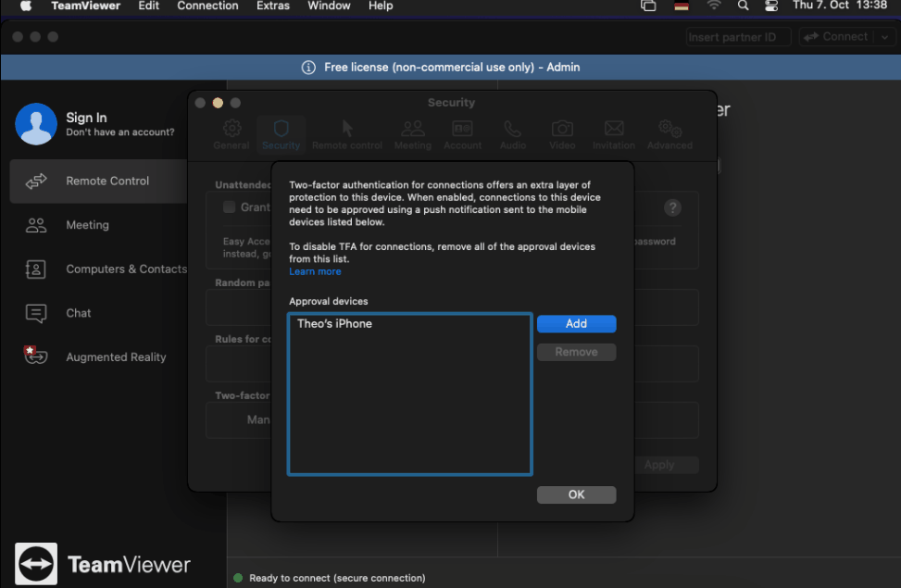
Task: Click the Add approval device button
Action: 576,323
